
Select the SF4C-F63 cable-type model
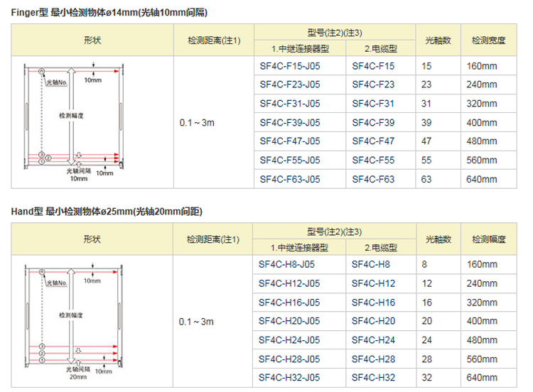pos(372,179)
